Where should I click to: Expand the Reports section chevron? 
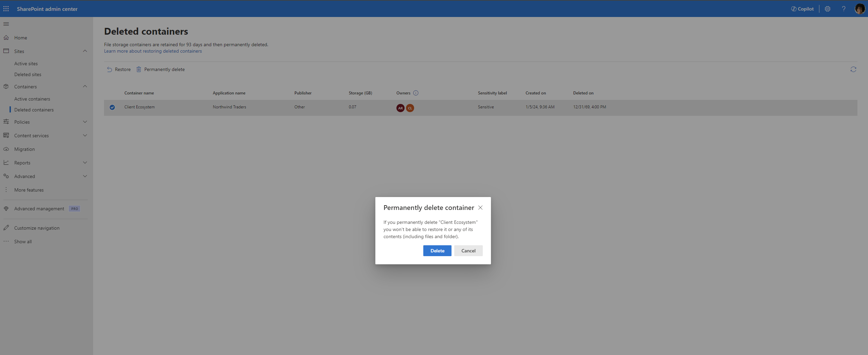[85, 162]
